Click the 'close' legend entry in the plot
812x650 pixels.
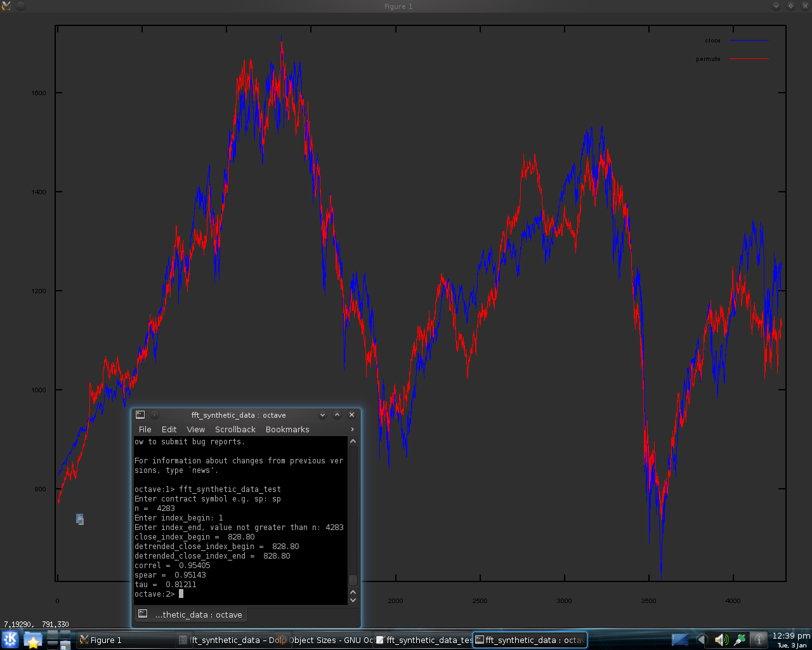coord(737,41)
